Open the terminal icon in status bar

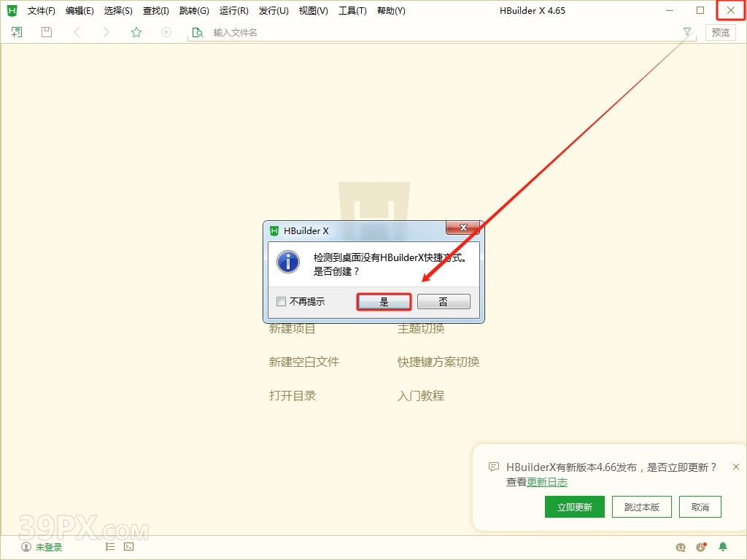pyautogui.click(x=128, y=547)
